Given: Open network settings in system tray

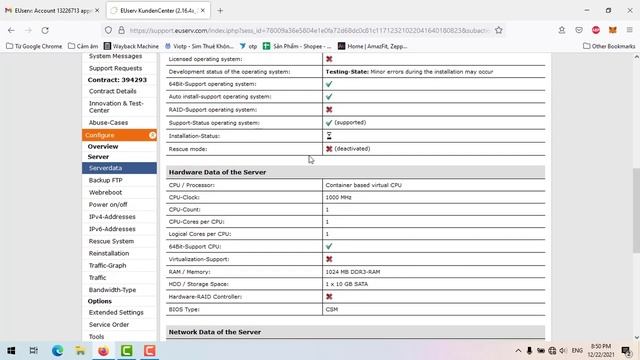Looking at the screenshot, I should pos(552,351).
